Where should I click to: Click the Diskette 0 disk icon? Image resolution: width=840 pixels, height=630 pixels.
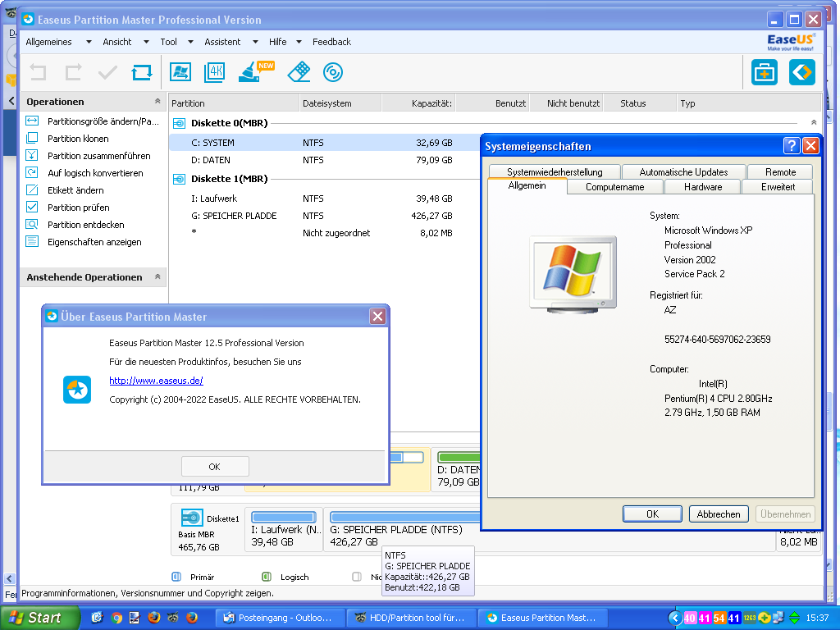click(179, 123)
